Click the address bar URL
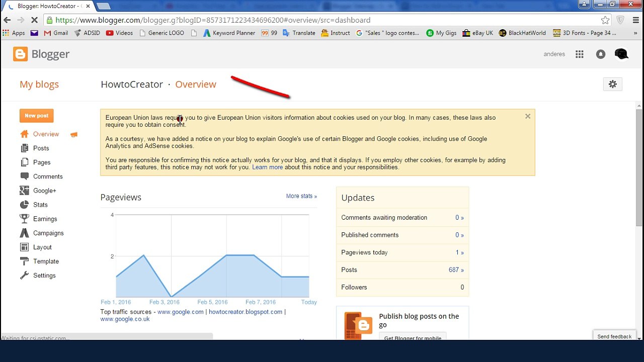Image resolution: width=644 pixels, height=362 pixels. pos(213,20)
